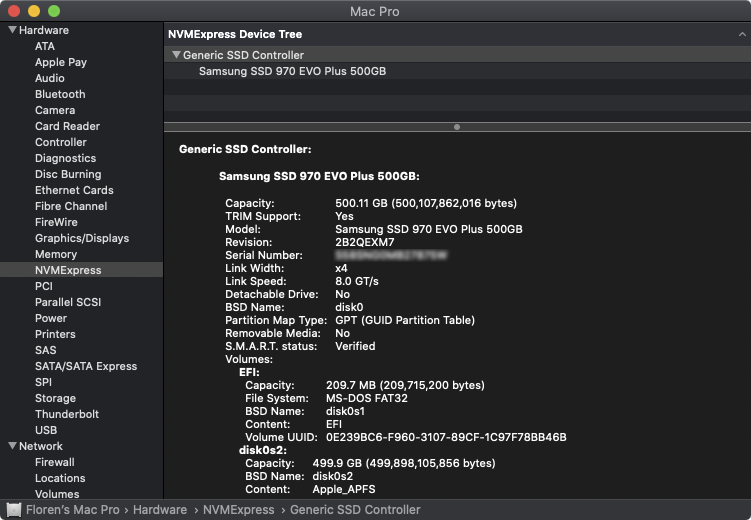Collapse the Network section in sidebar
Viewport: 751px width, 520px height.
(x=12, y=446)
